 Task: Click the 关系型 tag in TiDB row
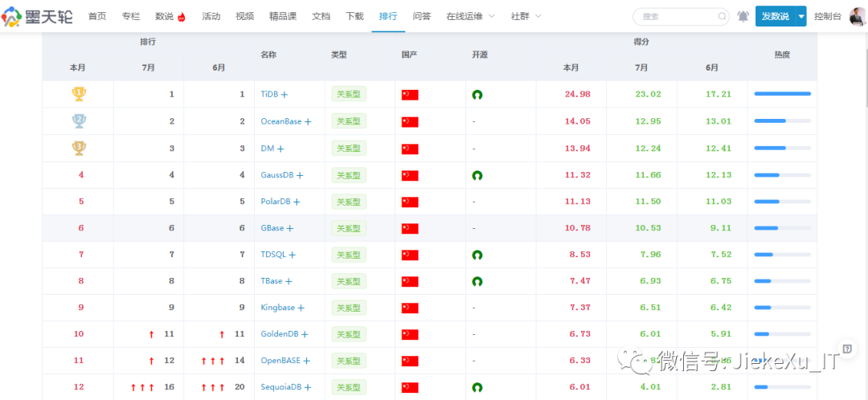click(349, 95)
